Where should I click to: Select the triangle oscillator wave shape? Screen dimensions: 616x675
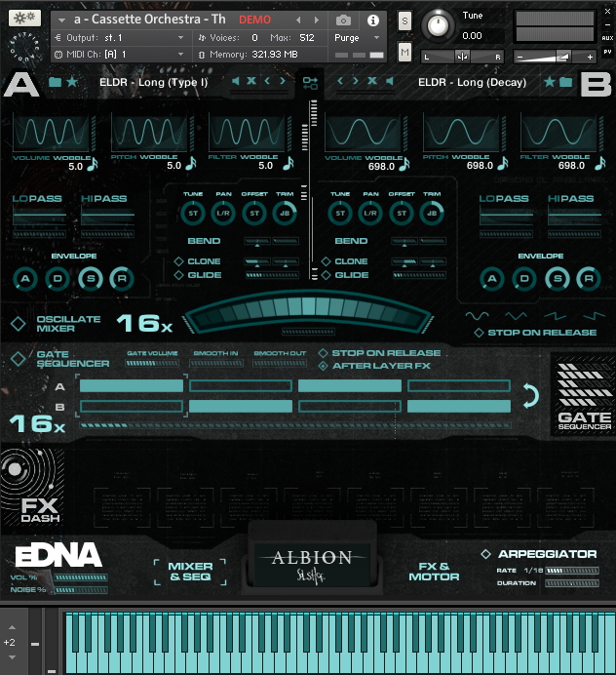(517, 316)
